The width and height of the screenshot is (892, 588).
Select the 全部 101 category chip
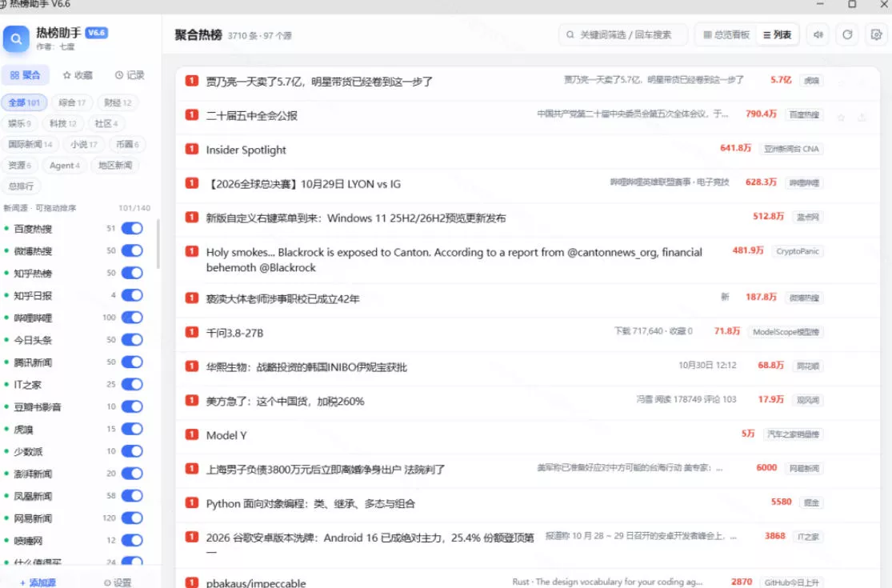[x=24, y=102]
